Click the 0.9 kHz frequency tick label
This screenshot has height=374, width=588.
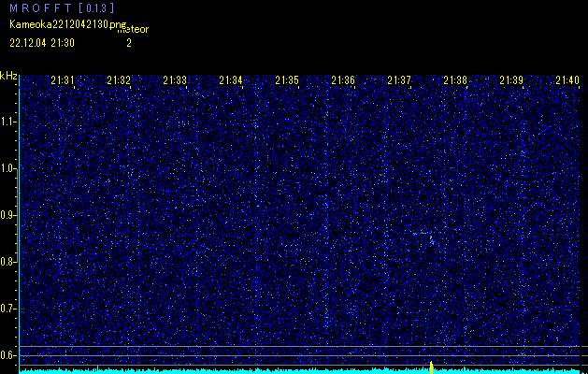[x=8, y=215]
